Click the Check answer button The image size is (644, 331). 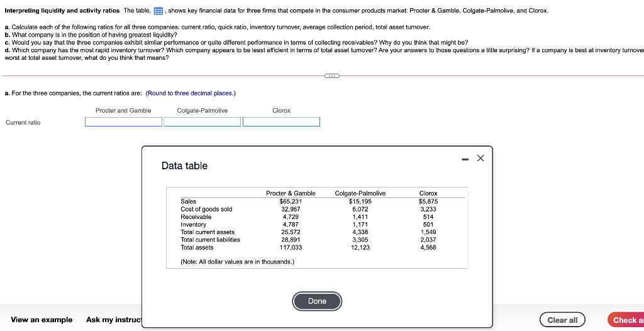(x=626, y=320)
